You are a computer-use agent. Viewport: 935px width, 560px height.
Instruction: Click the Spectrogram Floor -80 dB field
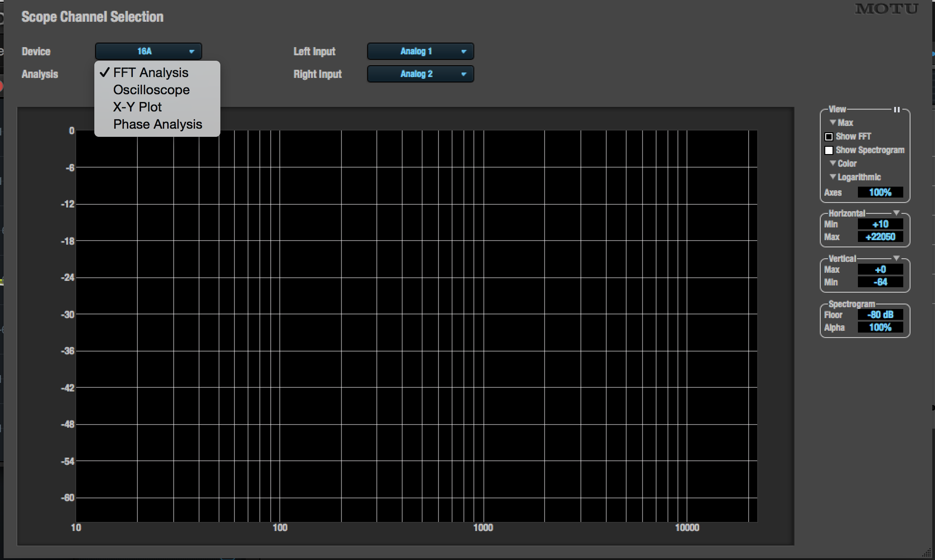click(880, 315)
